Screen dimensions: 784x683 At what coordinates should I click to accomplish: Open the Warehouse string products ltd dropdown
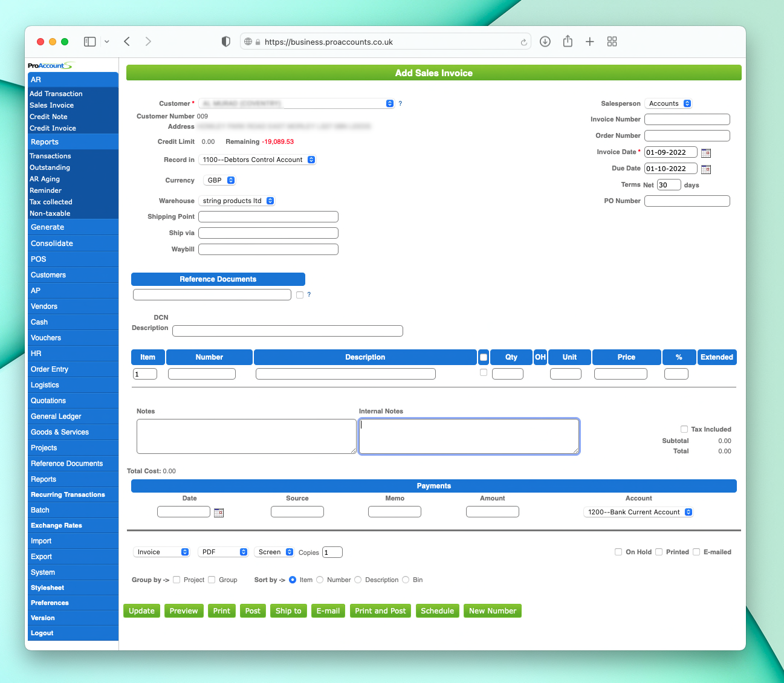pos(237,201)
